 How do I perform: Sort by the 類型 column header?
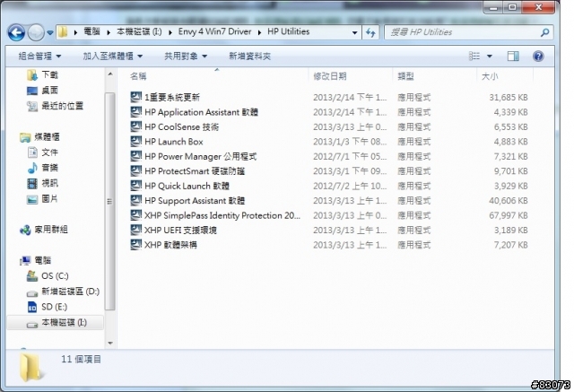pyautogui.click(x=405, y=76)
